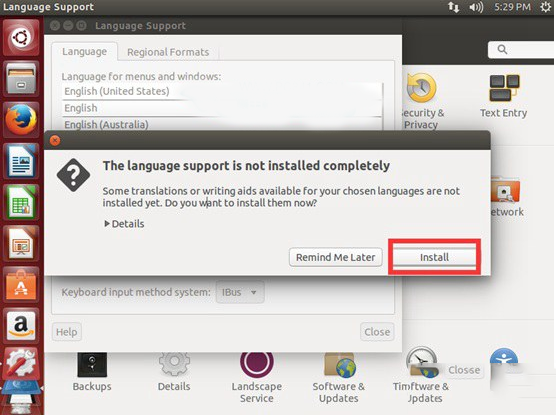Close the install dialog with orange X

click(x=55, y=141)
